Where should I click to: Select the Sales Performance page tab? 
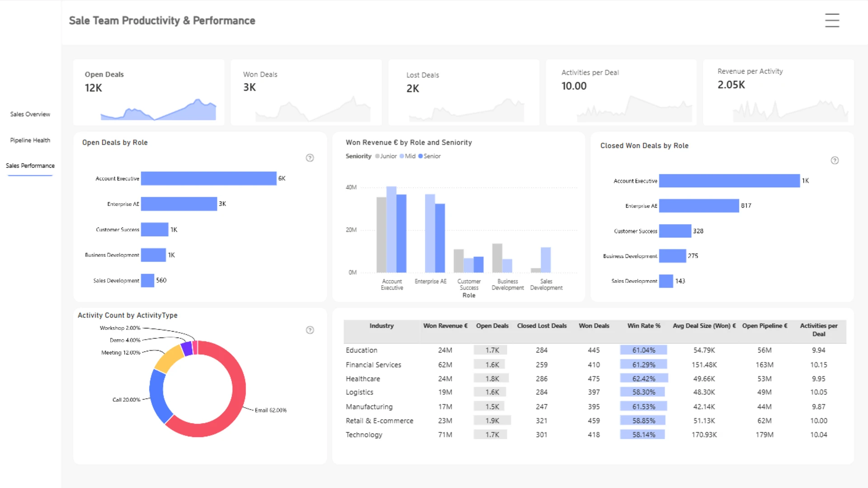click(30, 166)
